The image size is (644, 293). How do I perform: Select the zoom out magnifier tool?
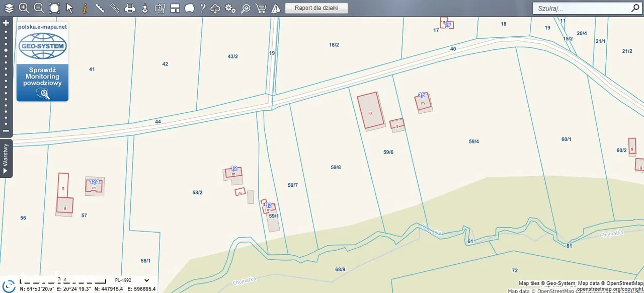39,8
